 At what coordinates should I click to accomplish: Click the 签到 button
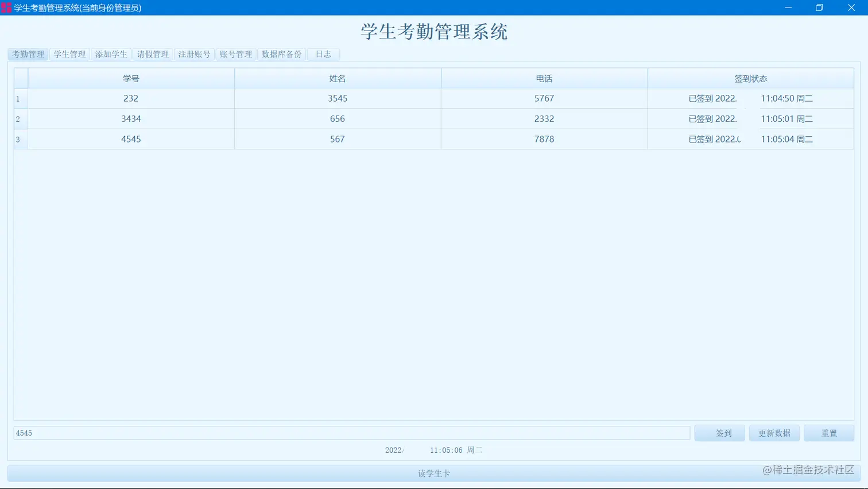tap(719, 433)
